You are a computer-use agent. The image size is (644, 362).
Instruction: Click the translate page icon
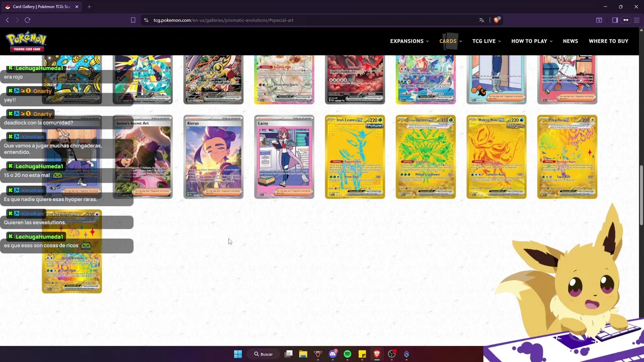pos(481,20)
